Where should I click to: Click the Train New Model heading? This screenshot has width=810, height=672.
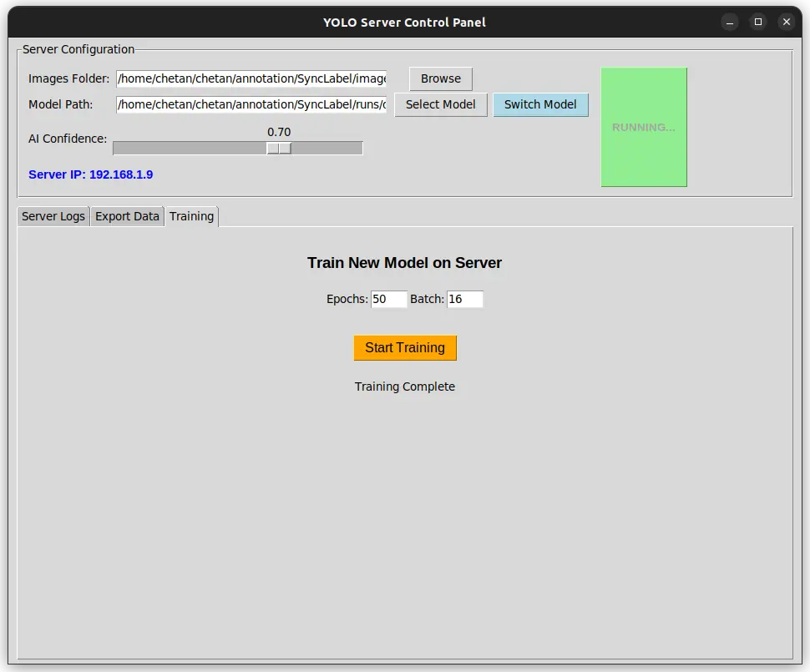(x=405, y=263)
